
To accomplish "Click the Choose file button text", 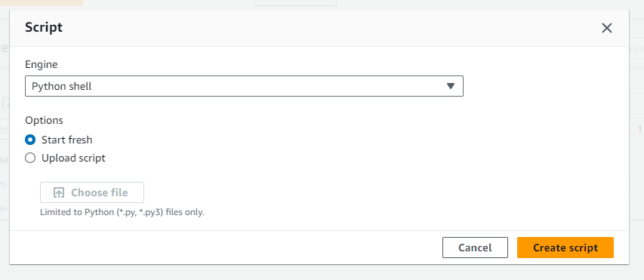I will point(100,192).
